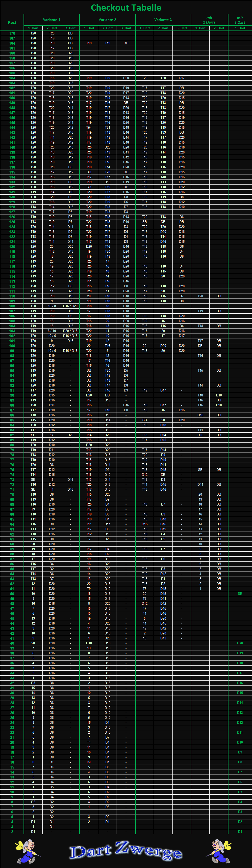Click the green D20 cell in the Rest 40 row
Image resolution: width=252 pixels, height=868 pixels.
point(240,643)
